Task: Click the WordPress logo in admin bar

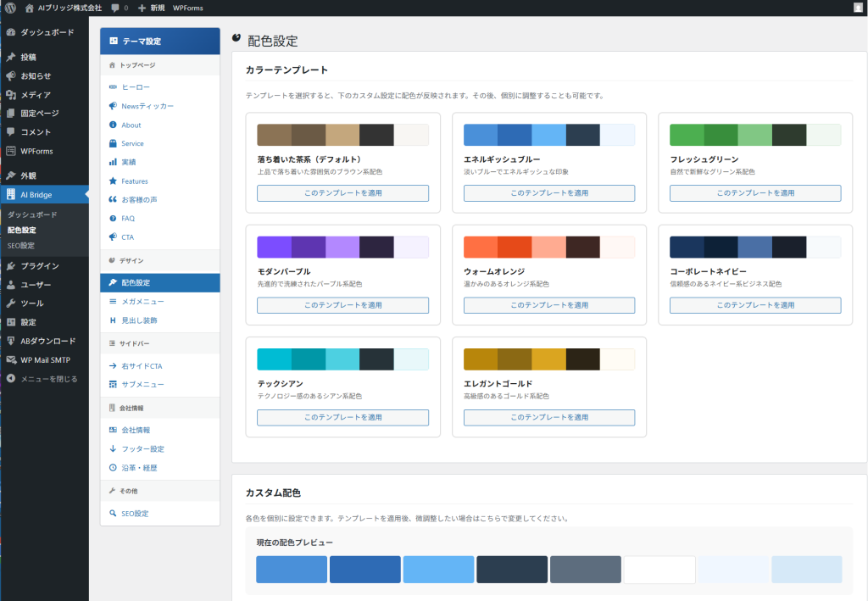Action: [x=10, y=8]
